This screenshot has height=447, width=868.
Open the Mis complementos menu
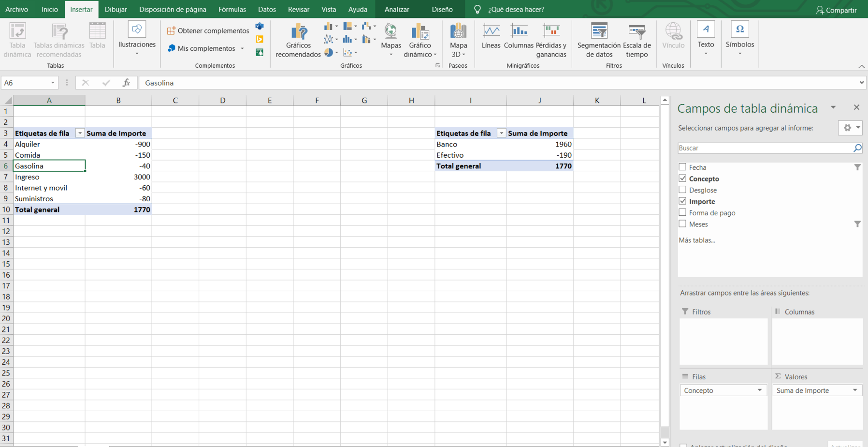tap(206, 48)
